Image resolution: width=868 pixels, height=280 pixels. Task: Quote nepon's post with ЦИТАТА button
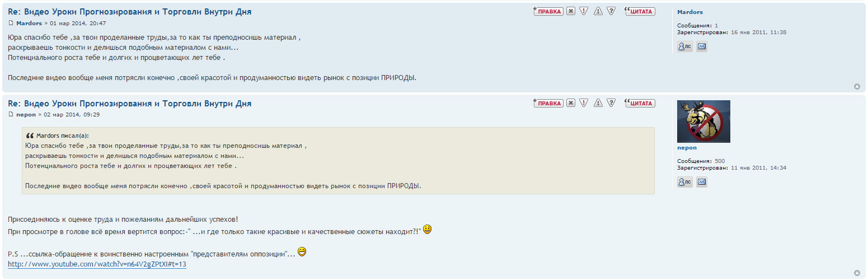[x=639, y=103]
